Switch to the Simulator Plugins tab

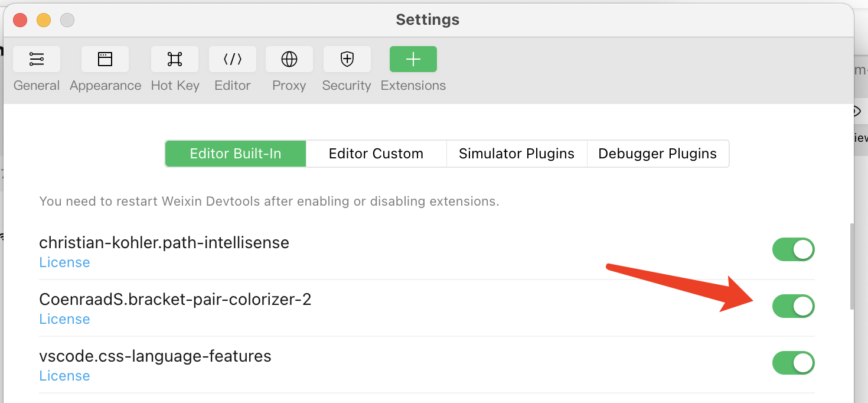coord(517,154)
